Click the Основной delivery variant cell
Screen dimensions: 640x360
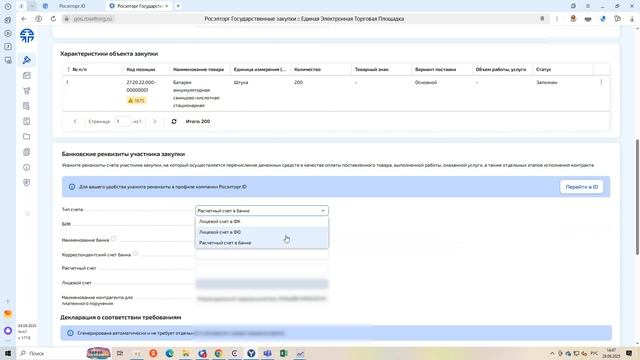tap(426, 82)
